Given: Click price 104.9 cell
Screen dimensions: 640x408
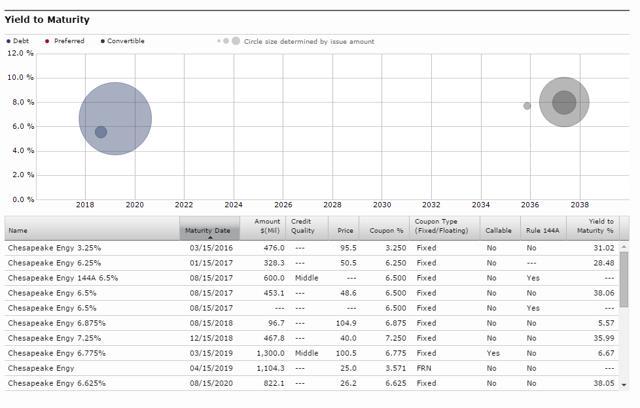Looking at the screenshot, I should (x=346, y=323).
